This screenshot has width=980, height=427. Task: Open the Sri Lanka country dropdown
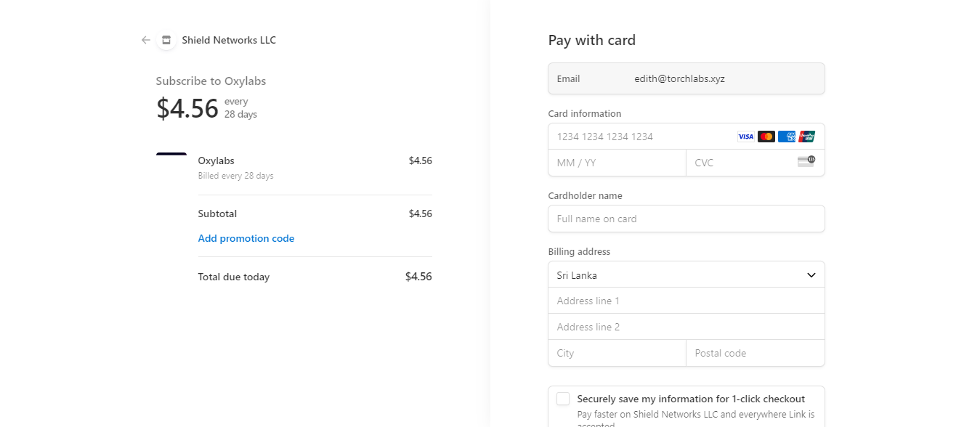click(676, 275)
